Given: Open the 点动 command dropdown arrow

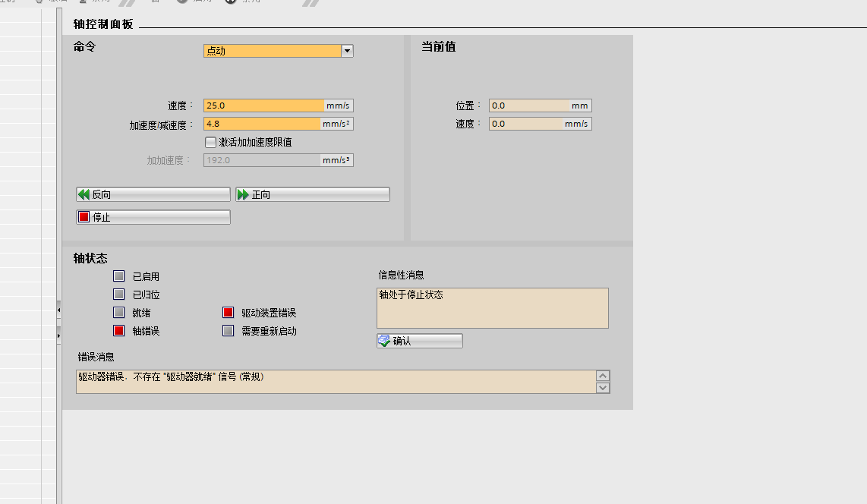Looking at the screenshot, I should 347,52.
